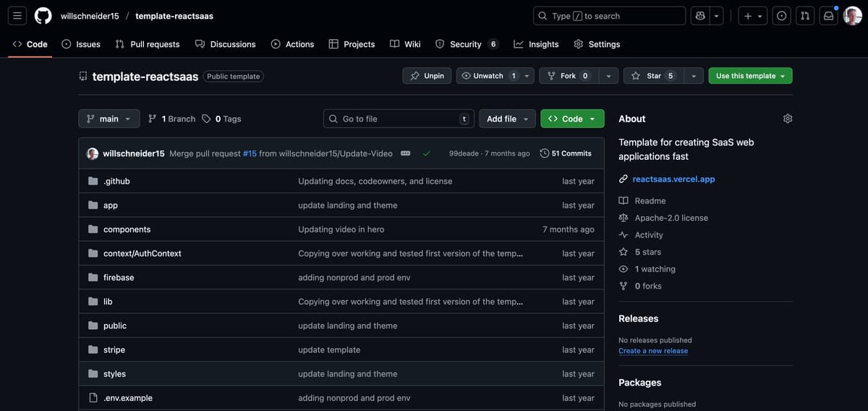The width and height of the screenshot is (868, 411).
Task: Switch to the Actions tab
Action: click(x=292, y=44)
